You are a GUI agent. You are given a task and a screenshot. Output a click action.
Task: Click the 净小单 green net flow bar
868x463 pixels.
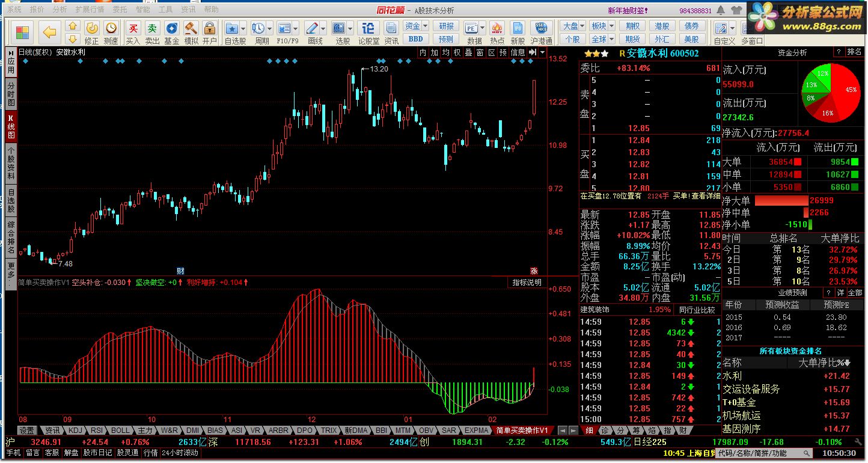pyautogui.click(x=811, y=225)
